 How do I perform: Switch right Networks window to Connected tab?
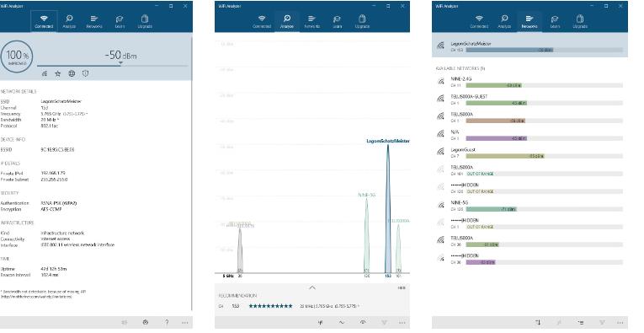[x=479, y=21]
